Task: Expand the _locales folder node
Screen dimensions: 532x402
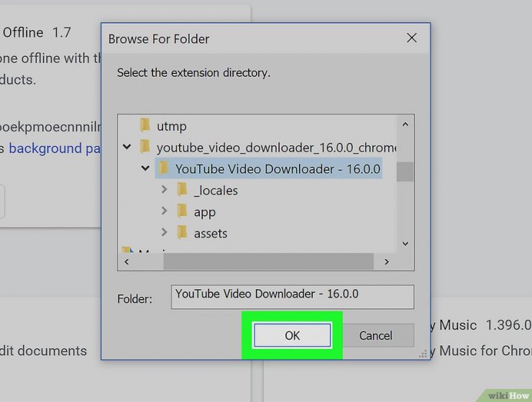Action: point(164,189)
